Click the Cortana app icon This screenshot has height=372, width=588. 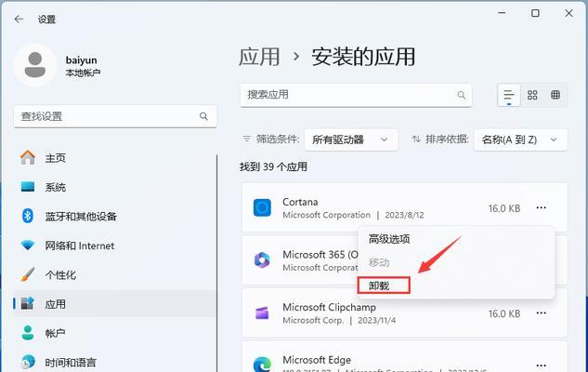262,207
